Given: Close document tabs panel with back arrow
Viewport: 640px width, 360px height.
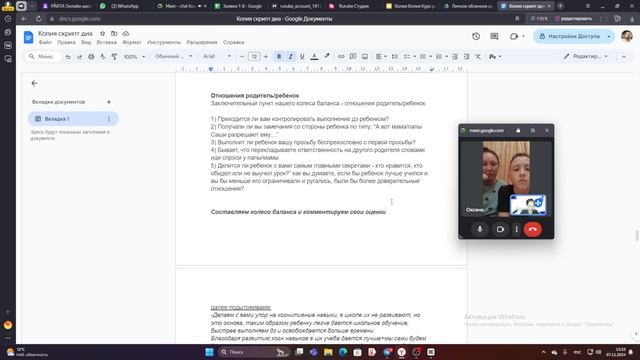Looking at the screenshot, I should [x=34, y=83].
